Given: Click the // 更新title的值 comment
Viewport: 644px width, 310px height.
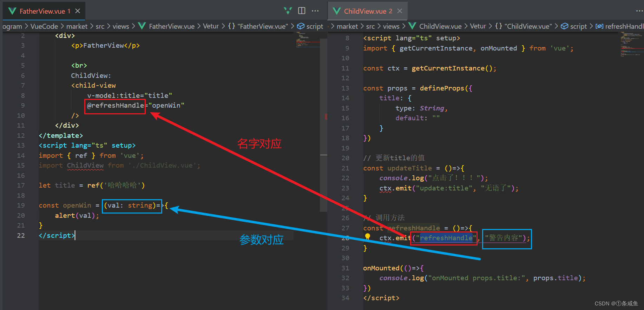Looking at the screenshot, I should click(394, 158).
